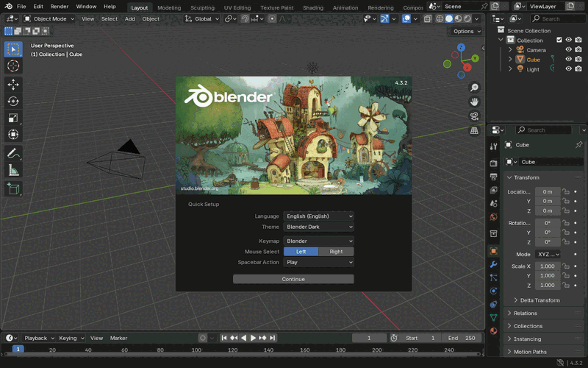This screenshot has height=368, width=588.
Task: Expand the Camera tree item
Action: (x=510, y=49)
